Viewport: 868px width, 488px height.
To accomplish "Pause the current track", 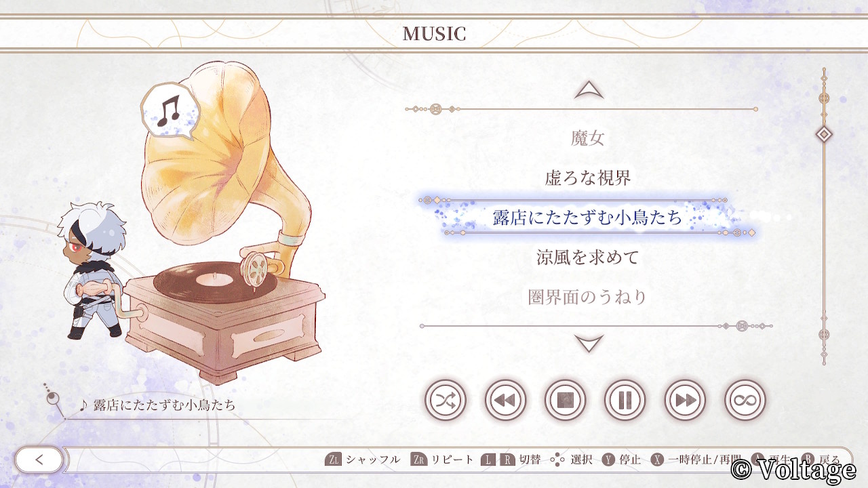I will pyautogui.click(x=625, y=400).
